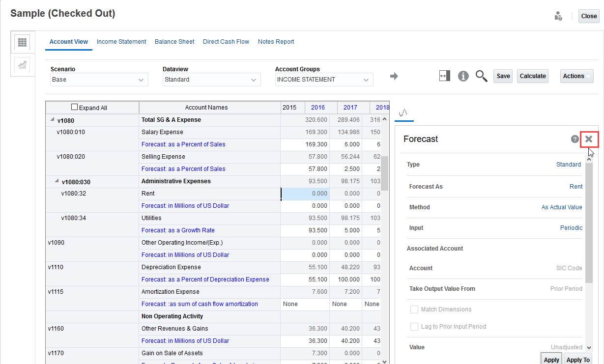Open the chart view sidebar icon
The height and width of the screenshot is (364, 604).
click(x=22, y=65)
